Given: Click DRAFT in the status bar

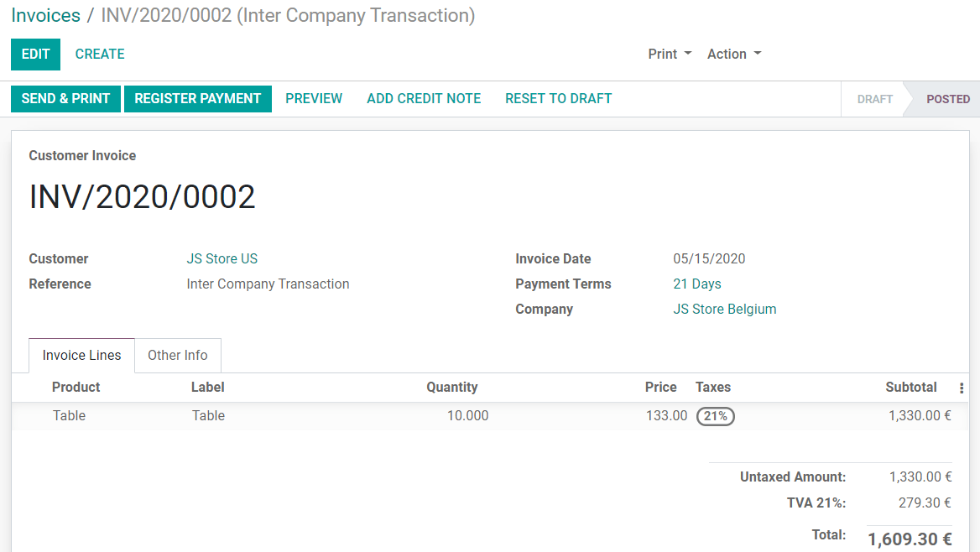Looking at the screenshot, I should coord(874,98).
